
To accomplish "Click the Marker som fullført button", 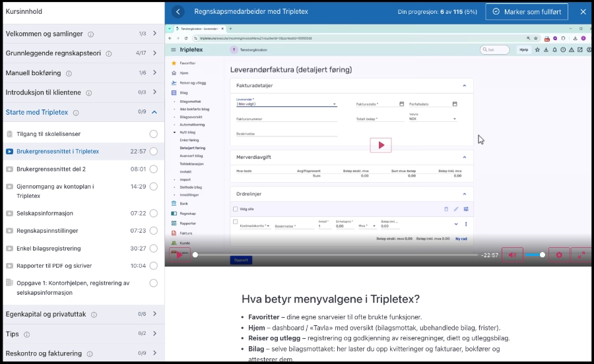I will (526, 12).
